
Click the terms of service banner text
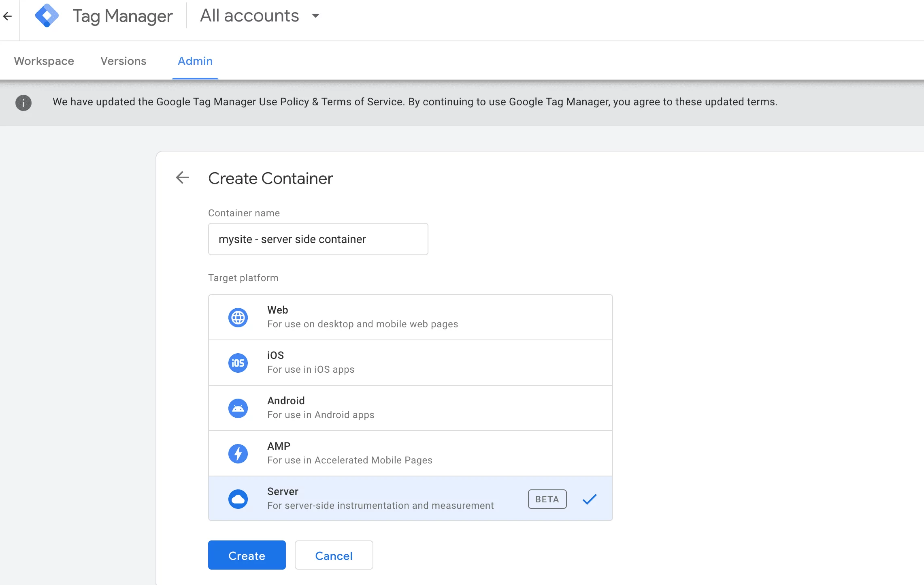415,102
